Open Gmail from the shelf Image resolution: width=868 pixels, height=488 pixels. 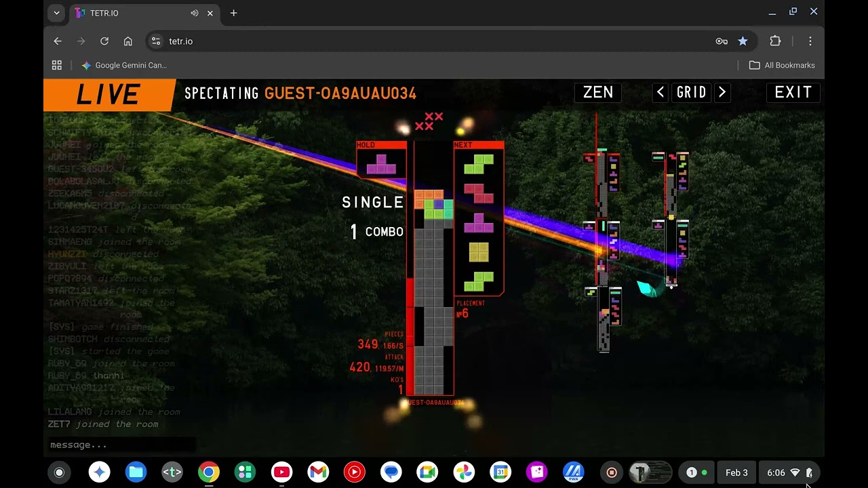click(318, 472)
